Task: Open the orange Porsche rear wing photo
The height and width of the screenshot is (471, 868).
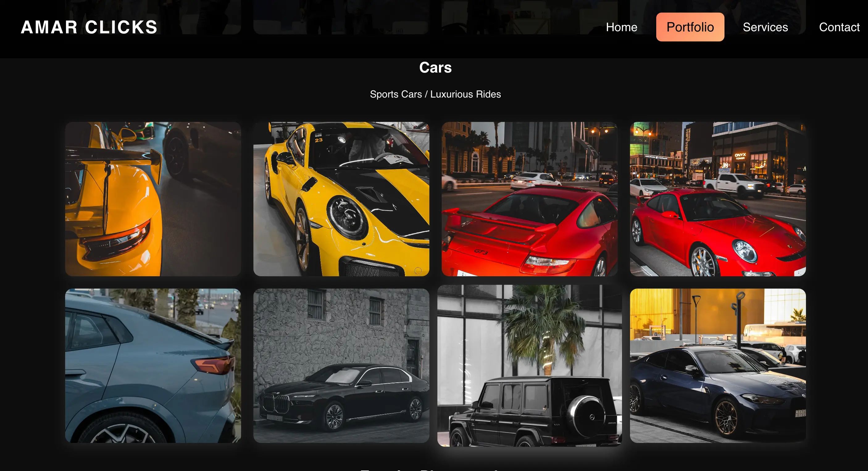Action: point(153,199)
